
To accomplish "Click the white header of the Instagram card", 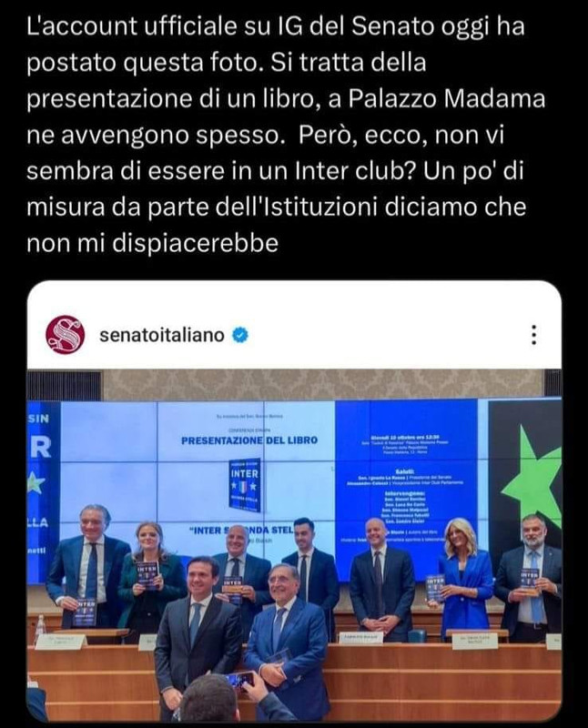I will tap(294, 335).
